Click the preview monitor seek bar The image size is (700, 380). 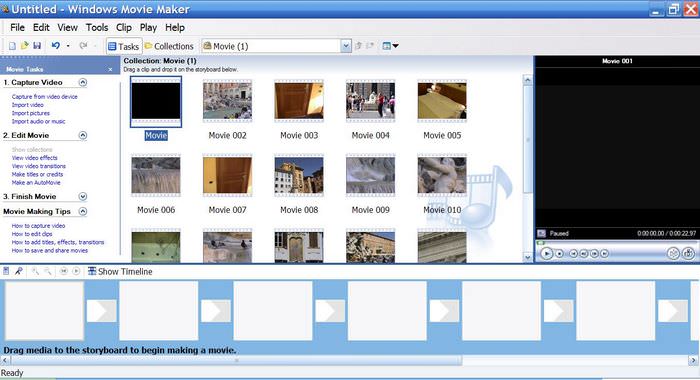(x=616, y=242)
